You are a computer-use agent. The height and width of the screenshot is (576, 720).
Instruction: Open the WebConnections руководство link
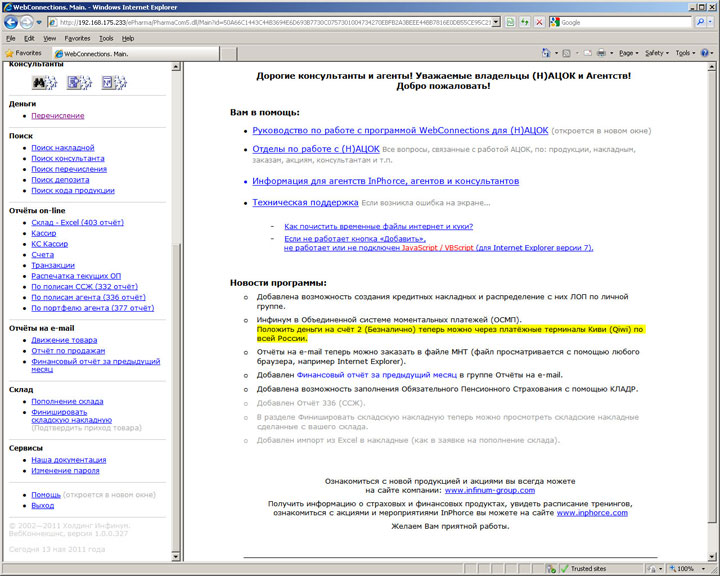pyautogui.click(x=400, y=130)
